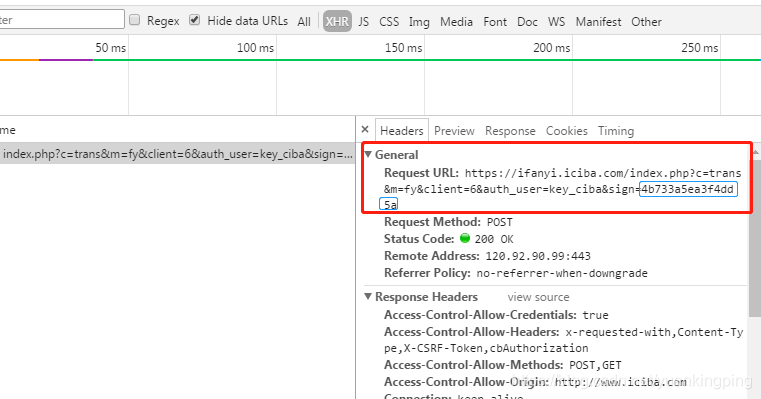Open the Cookies tab
The image size is (761, 399).
[566, 131]
